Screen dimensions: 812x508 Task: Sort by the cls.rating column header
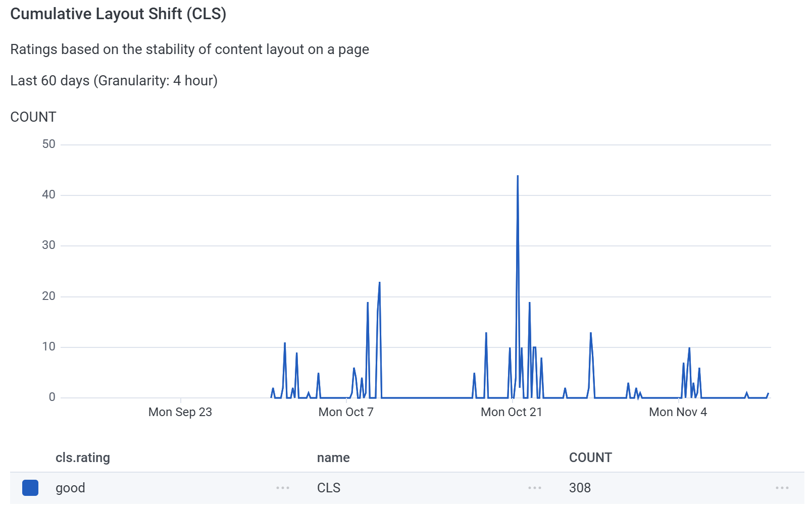click(x=83, y=458)
